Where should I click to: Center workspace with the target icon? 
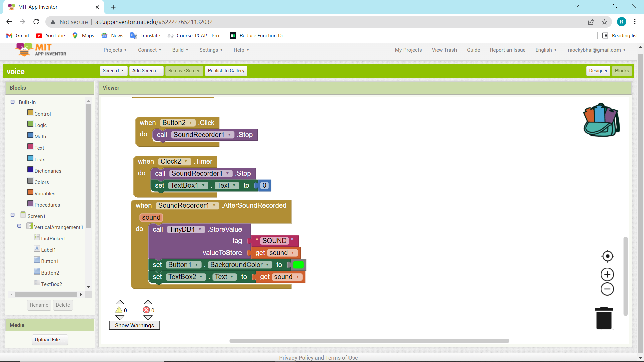(x=607, y=256)
